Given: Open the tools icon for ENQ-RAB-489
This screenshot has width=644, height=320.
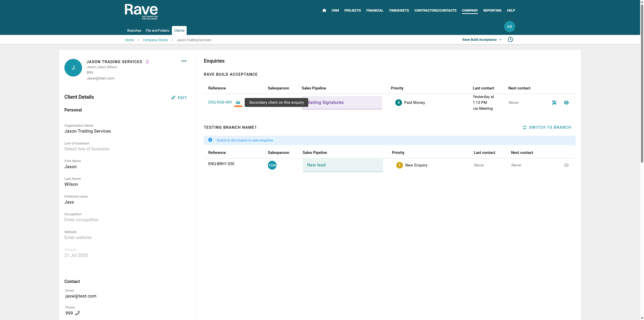Looking at the screenshot, I should click(554, 103).
